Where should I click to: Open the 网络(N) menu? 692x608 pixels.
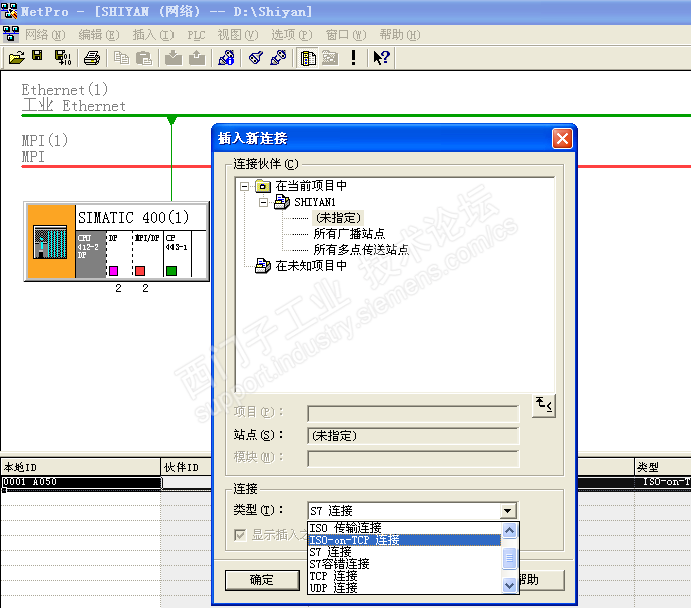[x=45, y=34]
